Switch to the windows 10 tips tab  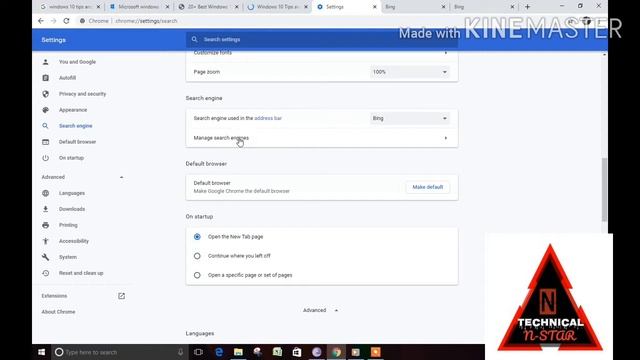click(x=71, y=7)
